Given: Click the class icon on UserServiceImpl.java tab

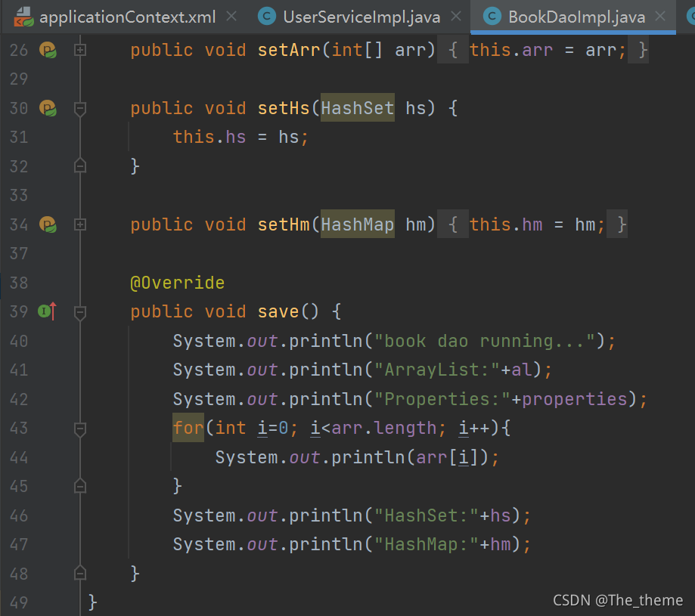Looking at the screenshot, I should pos(267,17).
